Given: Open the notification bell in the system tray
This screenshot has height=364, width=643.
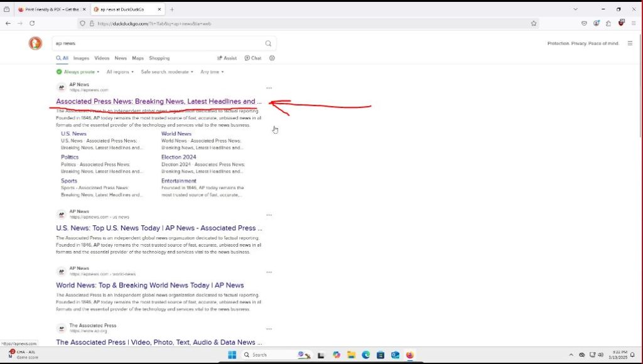Looking at the screenshot, I should [x=632, y=355].
